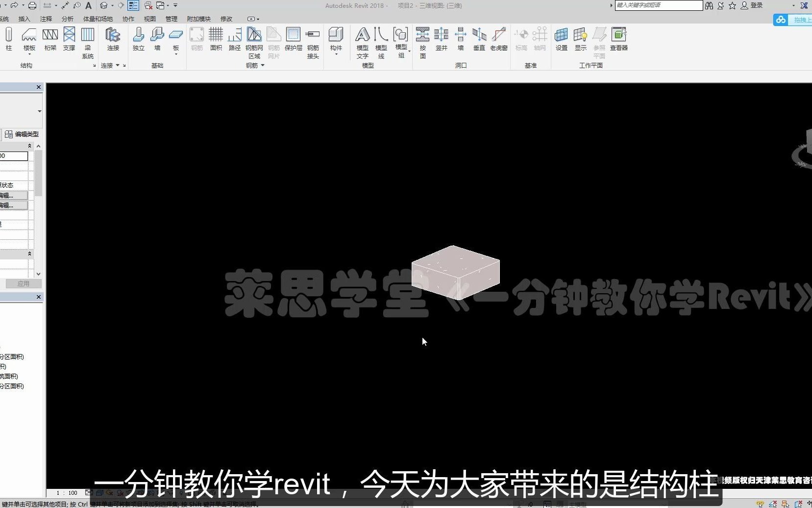
Task: Open the 板 slab dropdown in 基础 panel
Action: coord(175,55)
